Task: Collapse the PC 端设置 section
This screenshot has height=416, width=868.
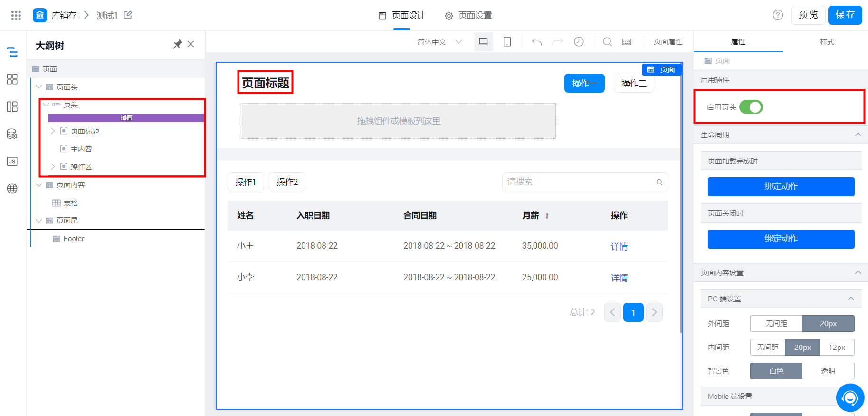Action: point(851,299)
